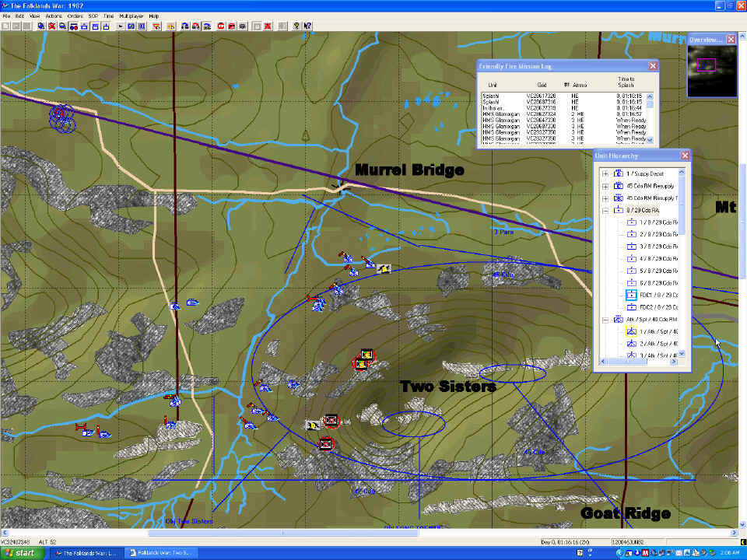This screenshot has height=560, width=747.
Task: Click the red X delete toolbar icon
Action: coord(268,26)
